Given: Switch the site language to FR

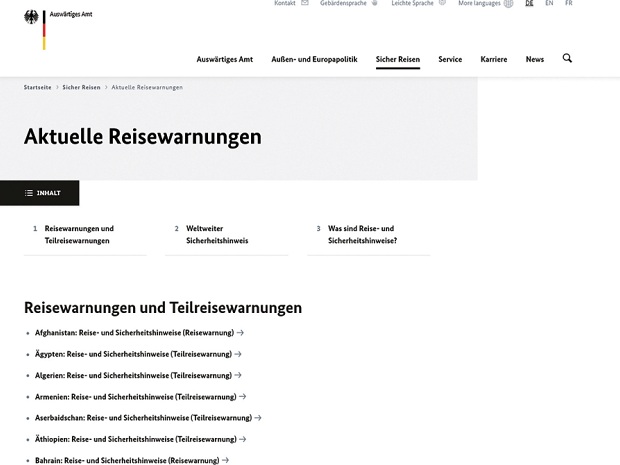Looking at the screenshot, I should pos(569,4).
